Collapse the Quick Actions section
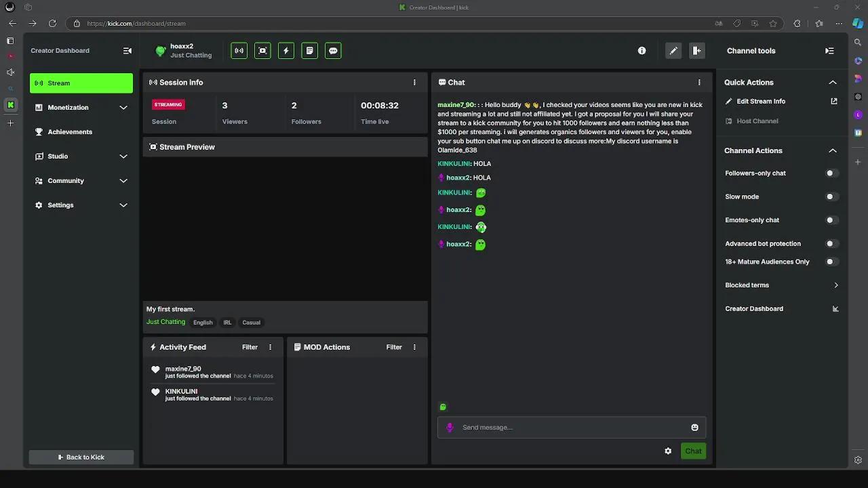868x488 pixels. tap(833, 83)
